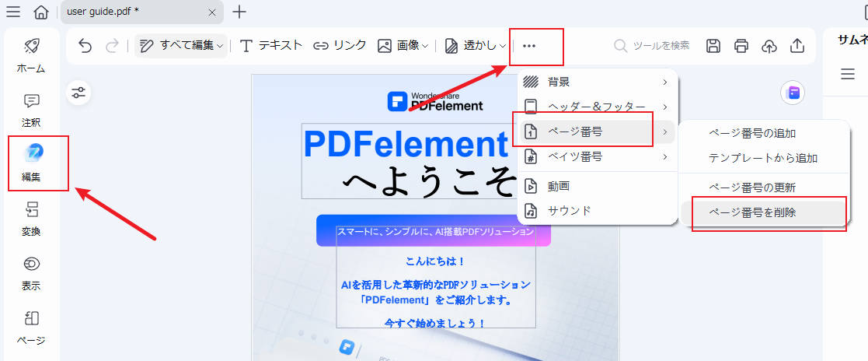
Task: Choose サウンド from the menu
Action: (596, 211)
